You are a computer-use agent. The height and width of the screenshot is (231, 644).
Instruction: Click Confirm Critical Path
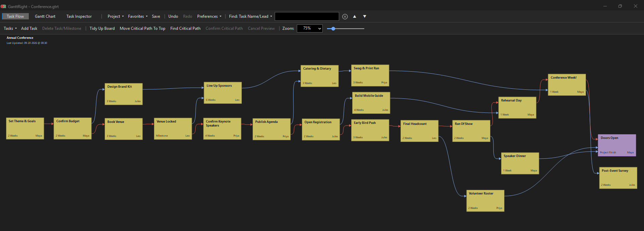(x=224, y=28)
